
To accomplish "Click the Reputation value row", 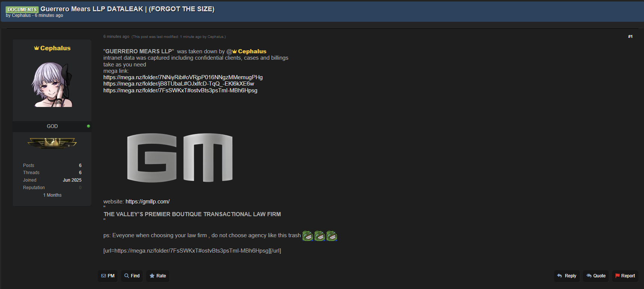I will coord(52,188).
